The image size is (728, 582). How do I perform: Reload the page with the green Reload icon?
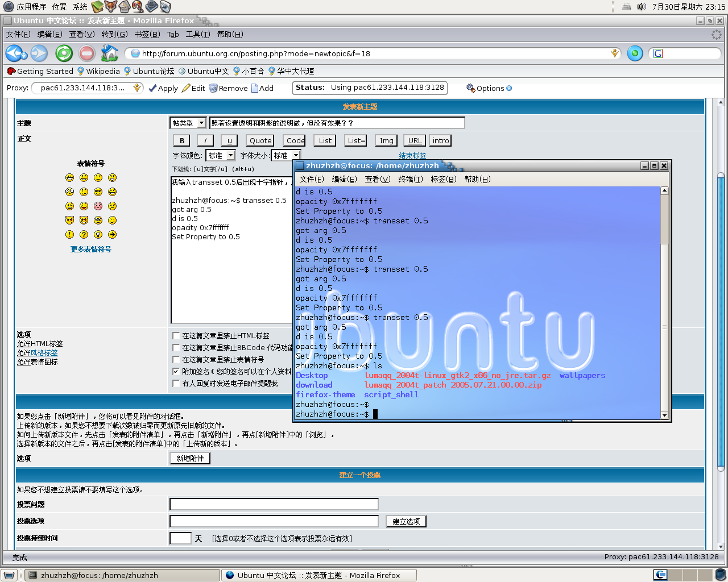(64, 53)
